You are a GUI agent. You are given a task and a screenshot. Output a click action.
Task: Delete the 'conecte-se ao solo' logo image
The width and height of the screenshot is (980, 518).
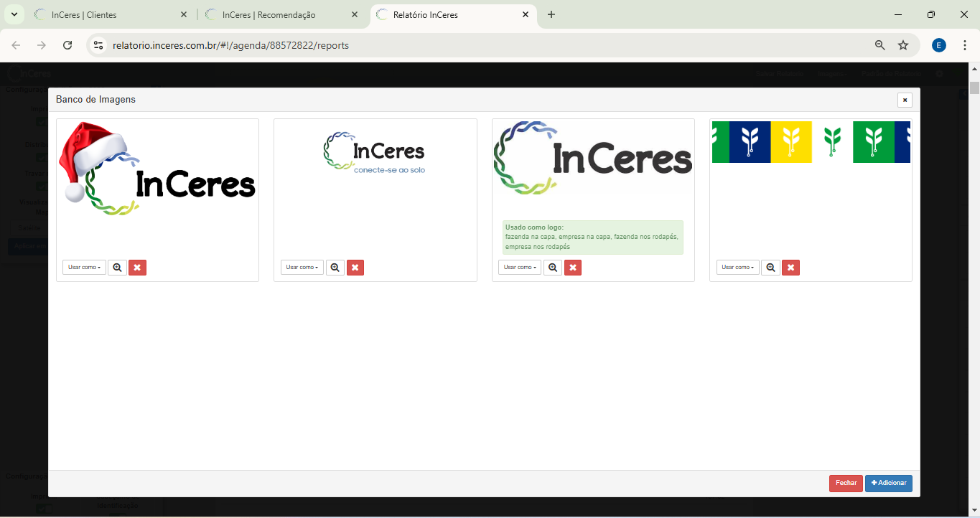point(355,268)
